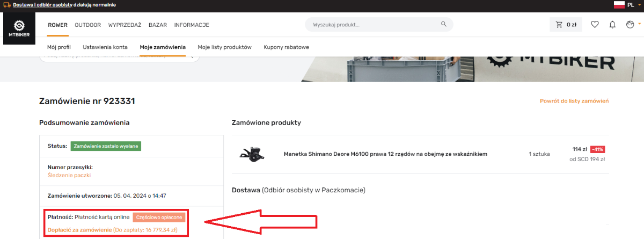The image size is (644, 239).
Task: Open the shopping cart showing 0 zł
Action: 566,25
